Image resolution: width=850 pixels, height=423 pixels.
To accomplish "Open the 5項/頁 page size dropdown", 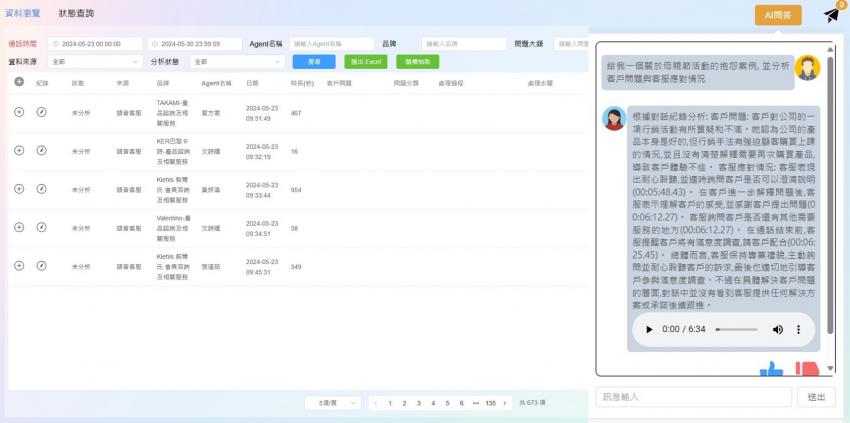I will pyautogui.click(x=332, y=403).
